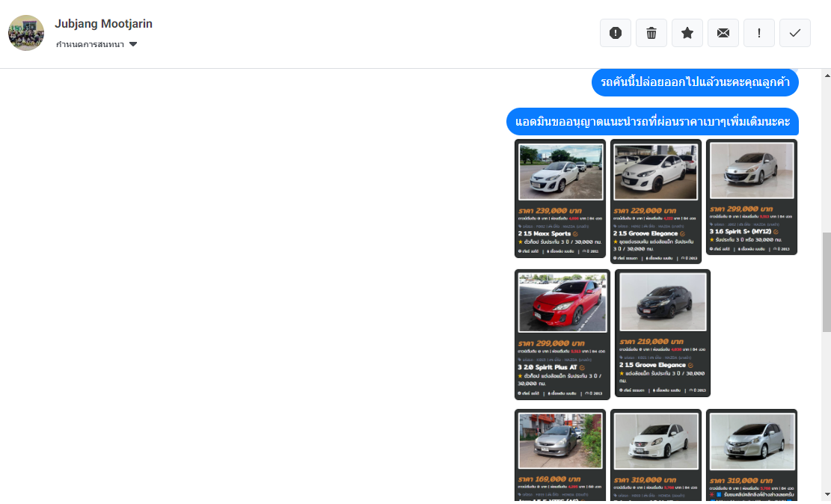Click the scrollbar down arrow

click(827, 494)
